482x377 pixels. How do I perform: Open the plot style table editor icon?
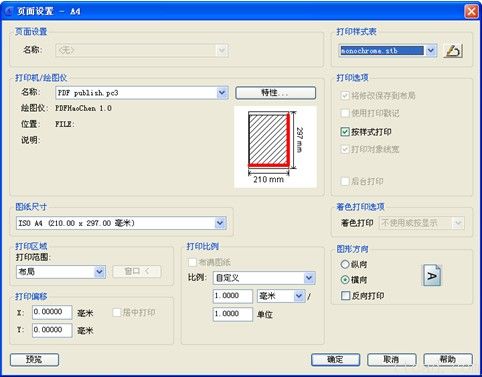(x=453, y=51)
